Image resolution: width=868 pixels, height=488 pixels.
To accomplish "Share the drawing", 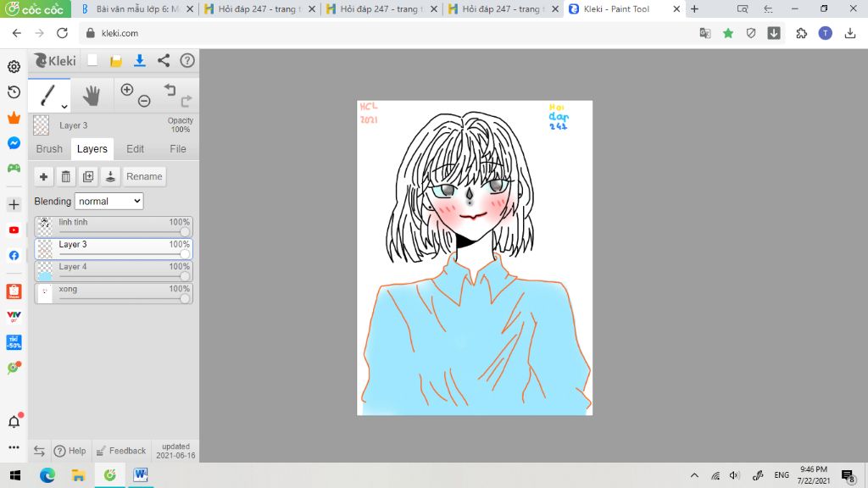I will click(164, 60).
